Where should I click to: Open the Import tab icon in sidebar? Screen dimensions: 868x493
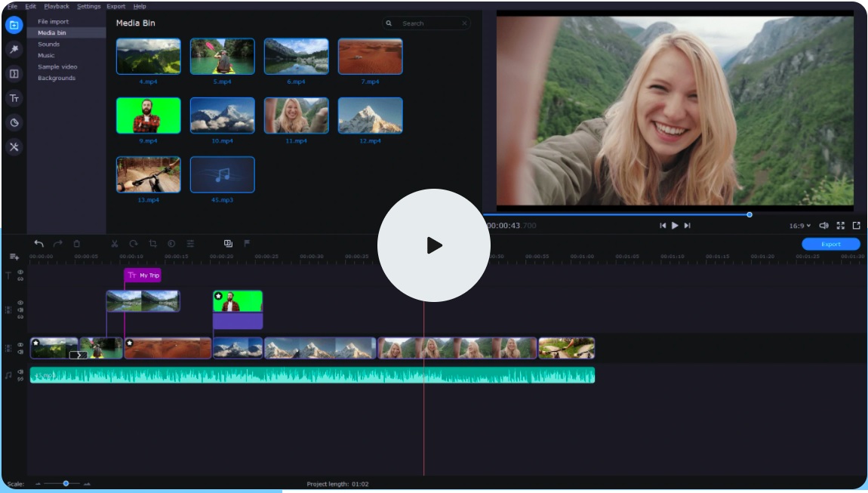click(14, 25)
